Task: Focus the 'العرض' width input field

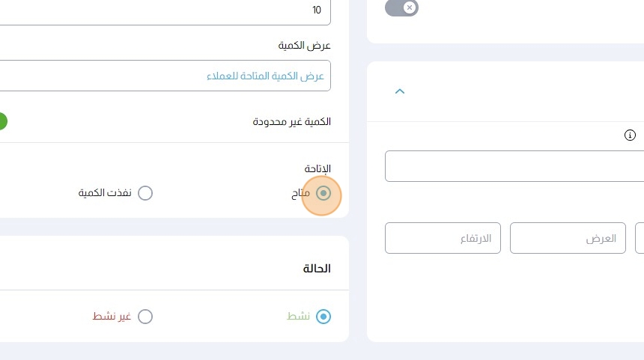Action: coord(568,238)
